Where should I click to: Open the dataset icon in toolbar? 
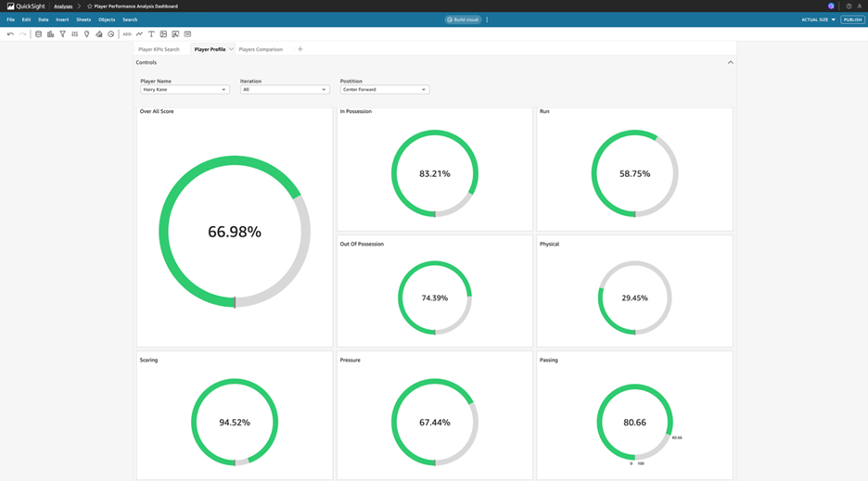coord(38,34)
